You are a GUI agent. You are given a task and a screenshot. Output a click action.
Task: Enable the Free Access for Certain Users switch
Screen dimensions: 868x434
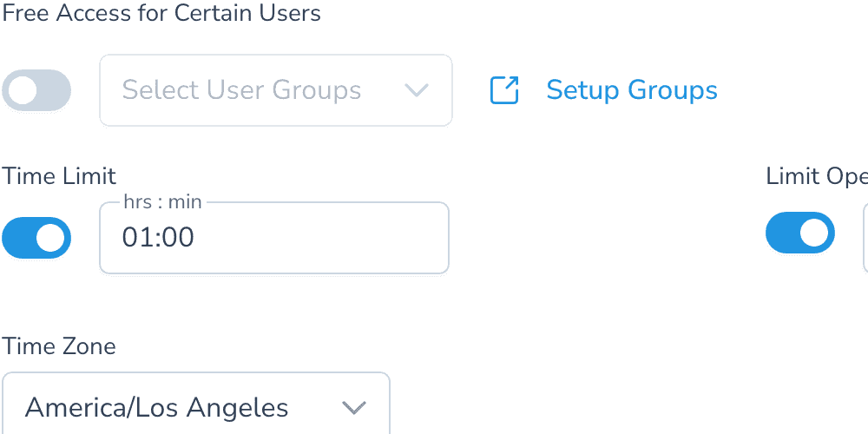tap(36, 90)
